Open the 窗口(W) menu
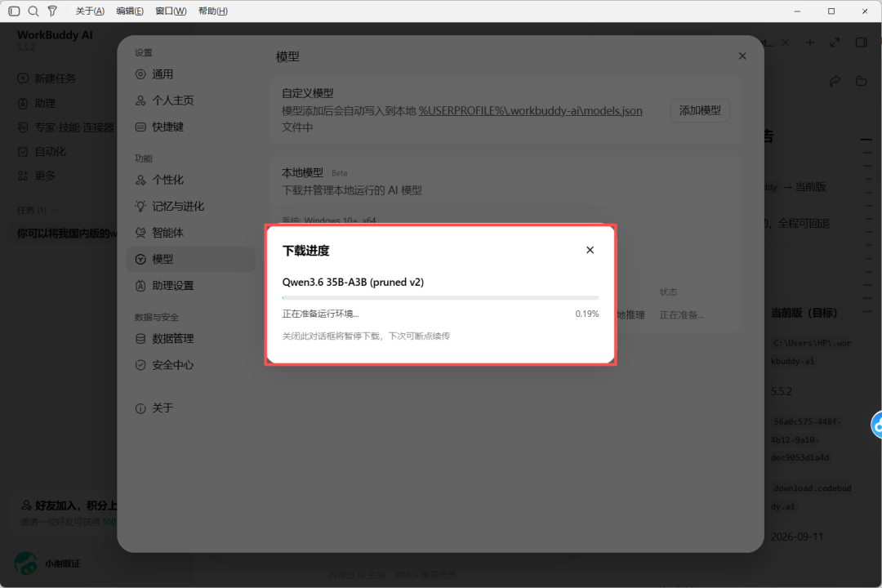The image size is (882, 588). pyautogui.click(x=171, y=11)
